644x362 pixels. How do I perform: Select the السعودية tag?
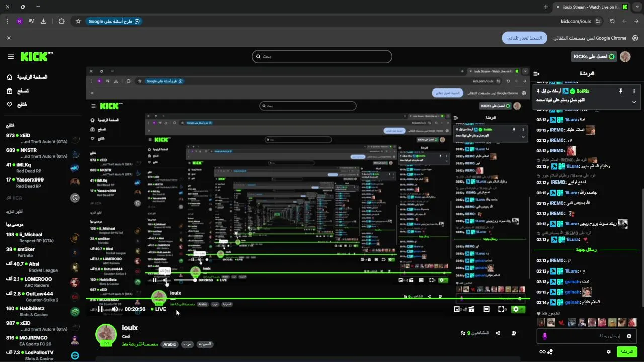[205, 344]
